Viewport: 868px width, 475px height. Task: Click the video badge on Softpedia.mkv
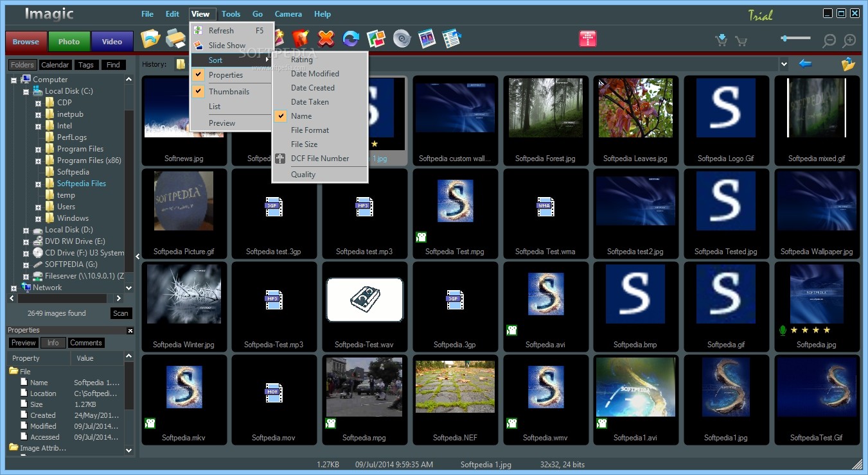150,423
